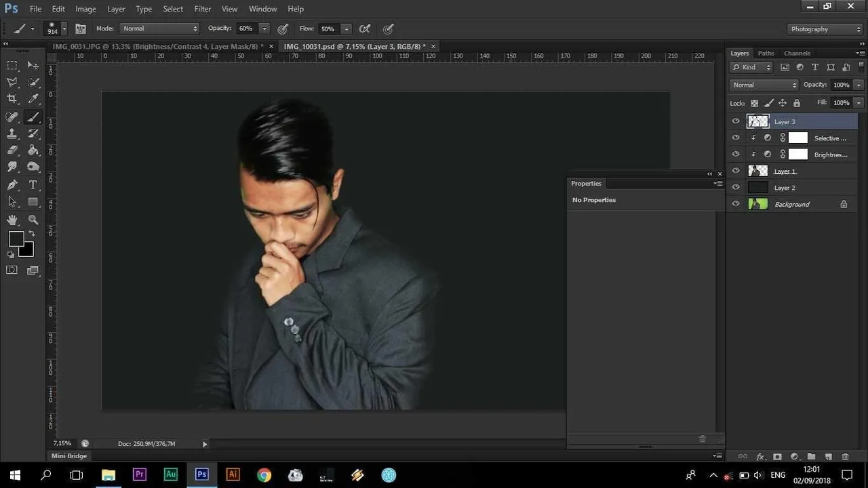868x488 pixels.
Task: Select the Hand tool
Action: pos(12,220)
